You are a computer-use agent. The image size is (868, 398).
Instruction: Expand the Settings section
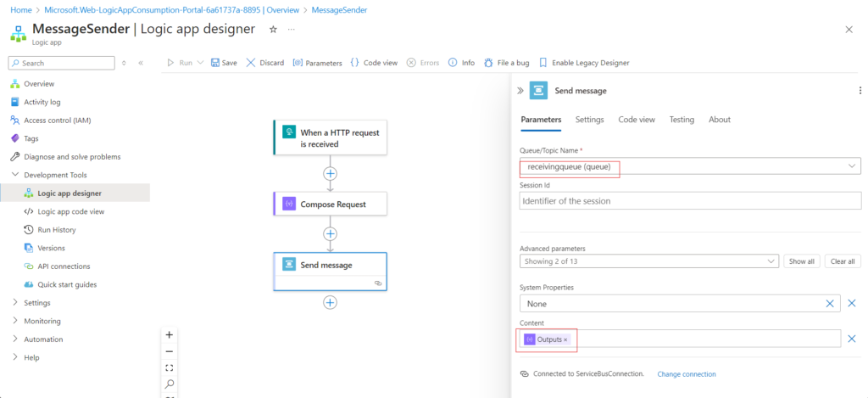click(15, 303)
